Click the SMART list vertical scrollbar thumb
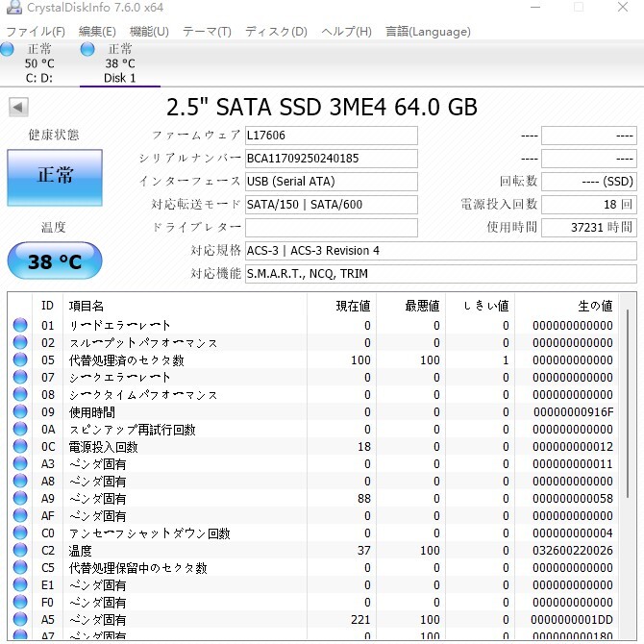644x644 pixels. coord(628,404)
